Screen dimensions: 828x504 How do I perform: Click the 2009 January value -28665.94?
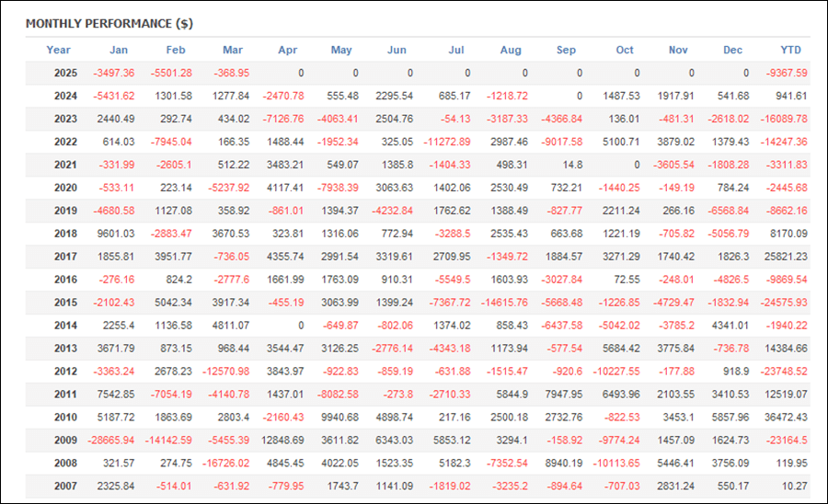tap(111, 441)
